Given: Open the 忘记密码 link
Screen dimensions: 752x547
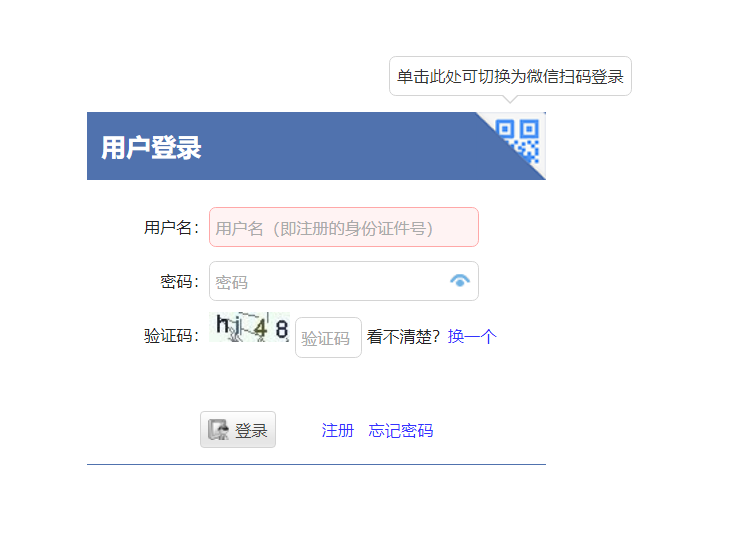Looking at the screenshot, I should pyautogui.click(x=400, y=431).
